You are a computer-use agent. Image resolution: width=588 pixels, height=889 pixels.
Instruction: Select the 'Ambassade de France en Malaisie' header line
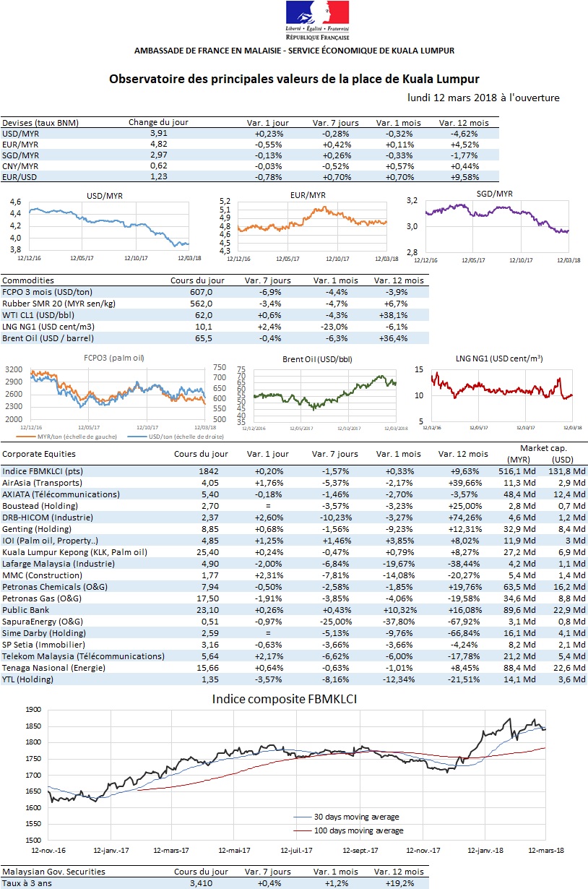tap(294, 51)
